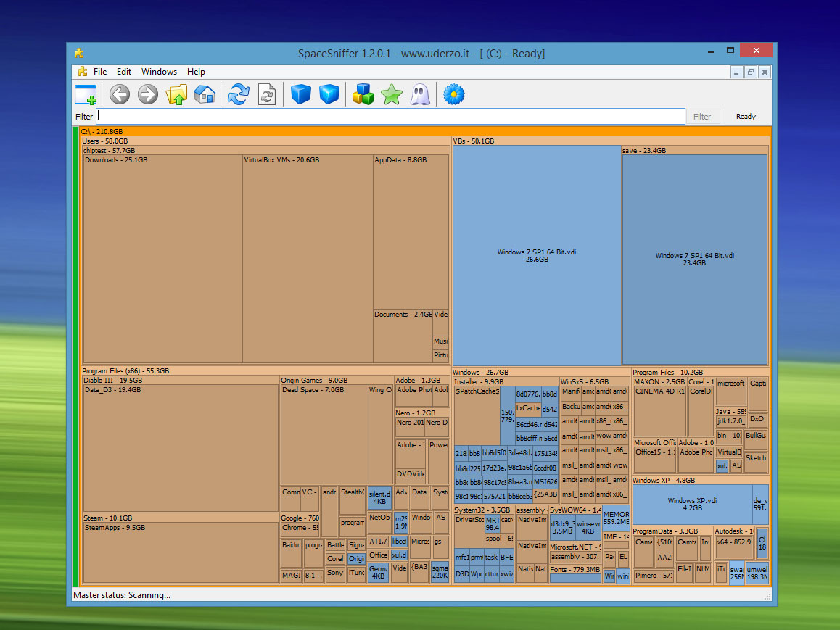
Task: Select the Diablo III - 19.5GB header
Action: [181, 381]
